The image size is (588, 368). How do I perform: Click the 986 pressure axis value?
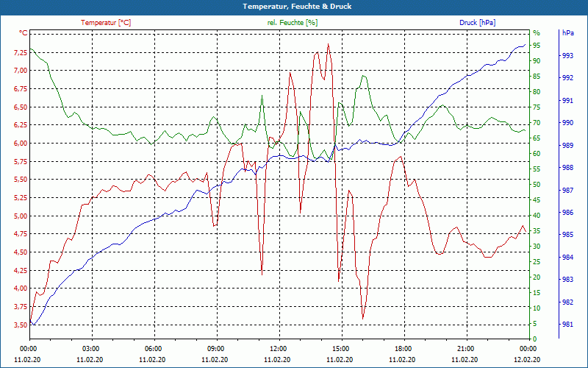point(567,213)
